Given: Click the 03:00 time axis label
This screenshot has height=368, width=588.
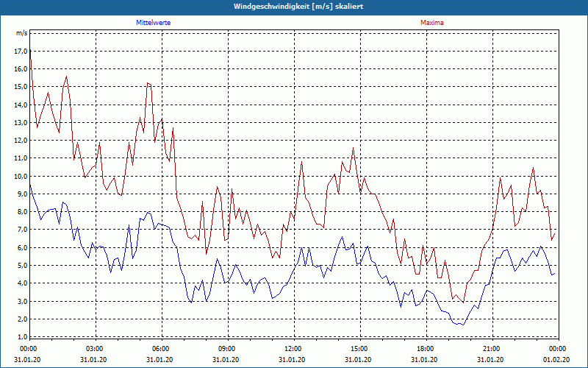Looking at the screenshot, I should [x=93, y=349].
